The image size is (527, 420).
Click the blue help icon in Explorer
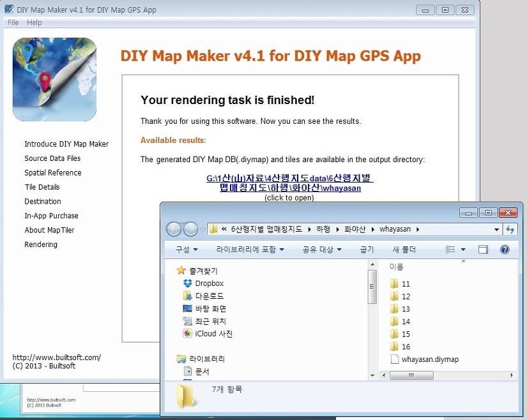pyautogui.click(x=505, y=250)
